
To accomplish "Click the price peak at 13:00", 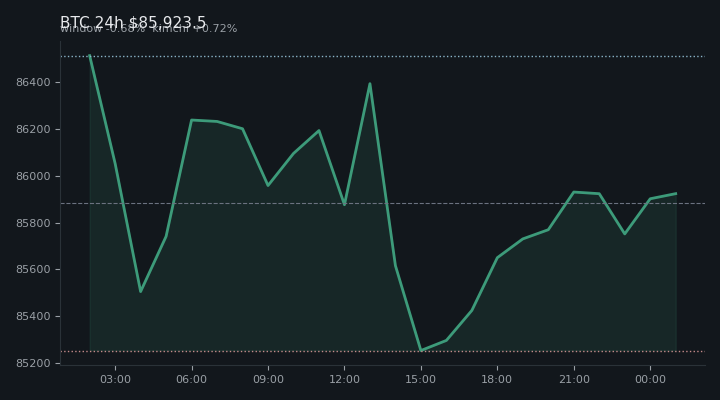I will click(370, 84).
